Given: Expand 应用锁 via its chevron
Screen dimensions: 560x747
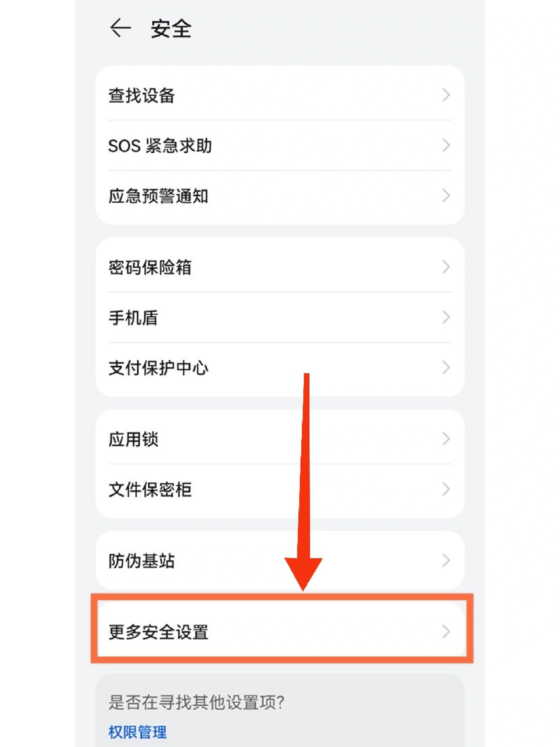Looking at the screenshot, I should [446, 438].
